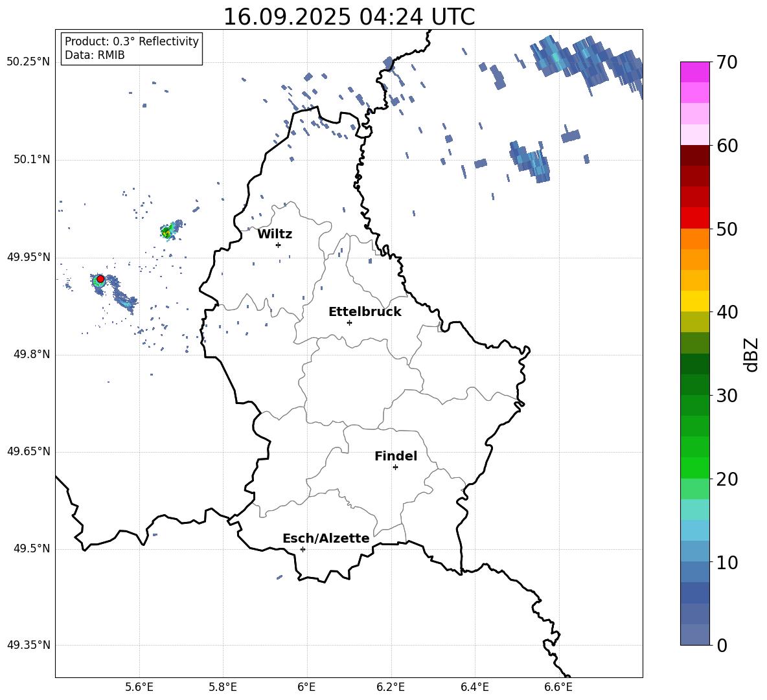
Task: Click the 5.8°E longitude label
Action: click(x=223, y=687)
